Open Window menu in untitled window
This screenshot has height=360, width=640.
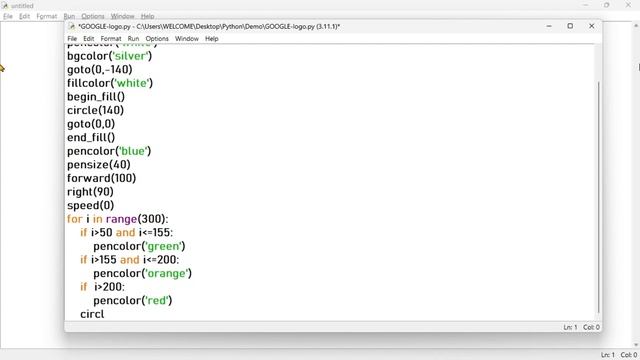(122, 16)
